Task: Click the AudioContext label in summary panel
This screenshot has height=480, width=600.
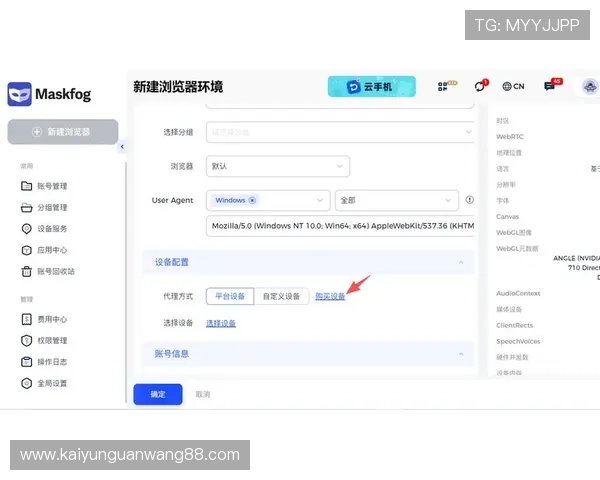Action: (x=518, y=293)
